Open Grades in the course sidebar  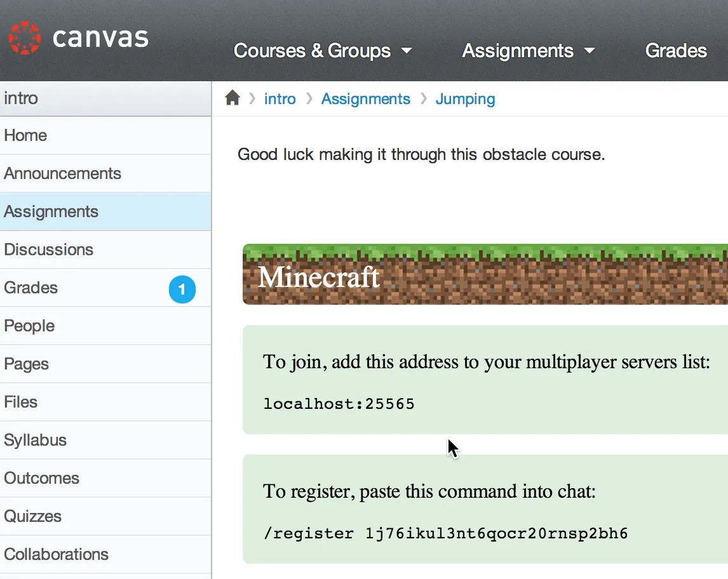point(105,288)
